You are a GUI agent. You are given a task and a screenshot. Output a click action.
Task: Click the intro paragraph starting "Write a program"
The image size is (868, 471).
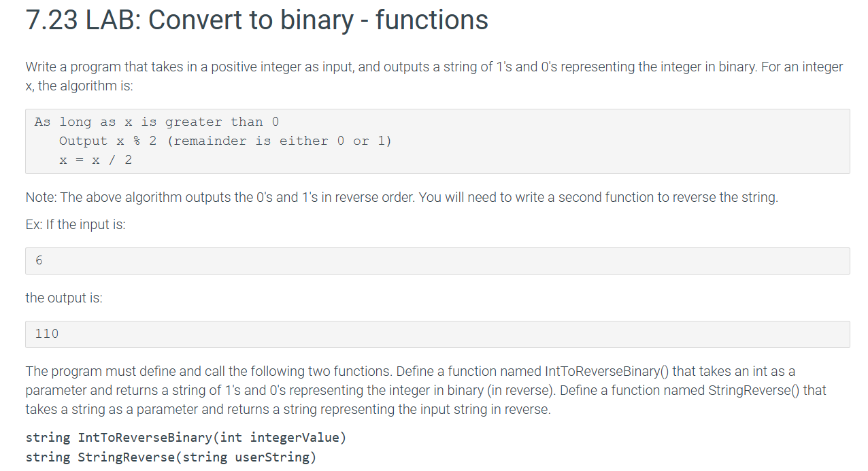[434, 76]
